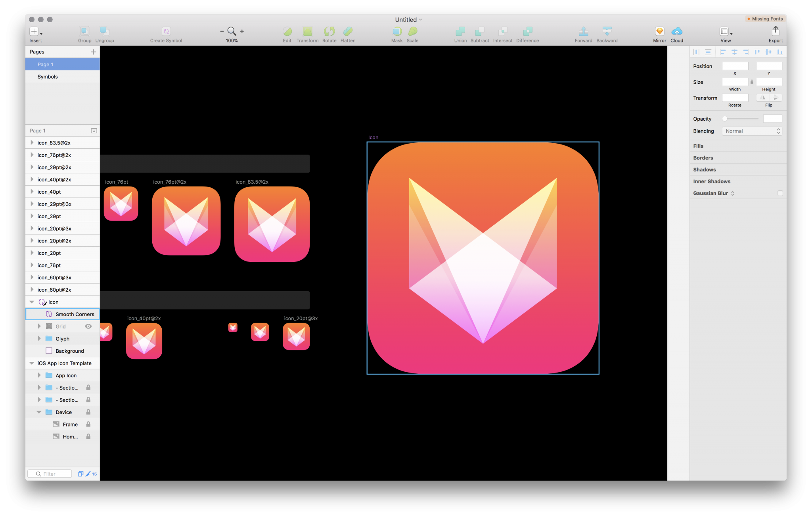Viewport: 812px width, 517px height.
Task: Enable the Gaussian Blur checkbox
Action: [x=780, y=193]
